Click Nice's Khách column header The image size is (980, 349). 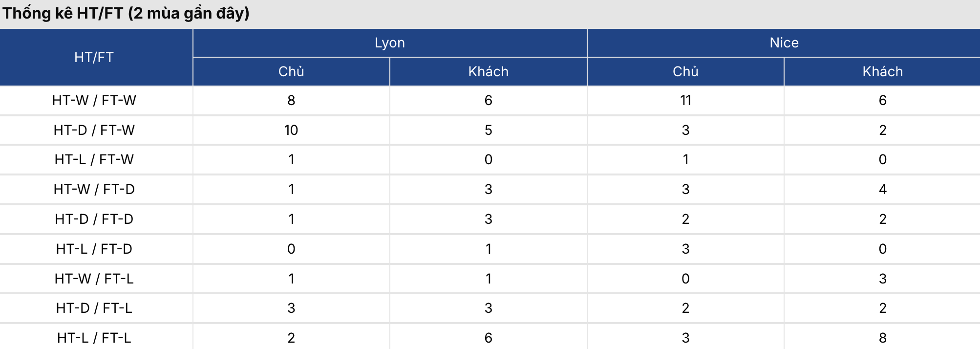pos(882,71)
